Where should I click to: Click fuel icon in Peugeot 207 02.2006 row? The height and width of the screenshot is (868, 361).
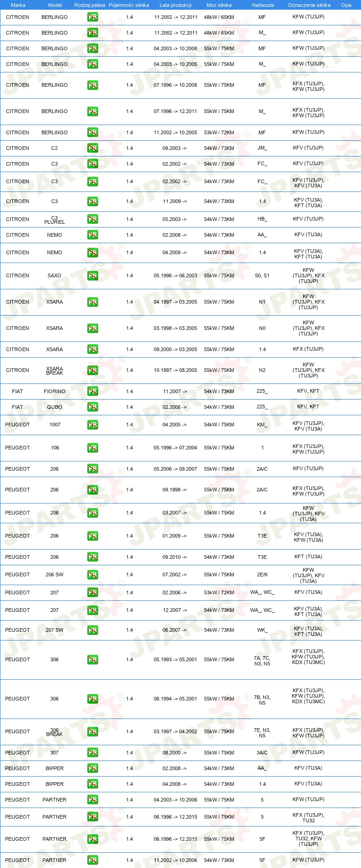(x=93, y=593)
